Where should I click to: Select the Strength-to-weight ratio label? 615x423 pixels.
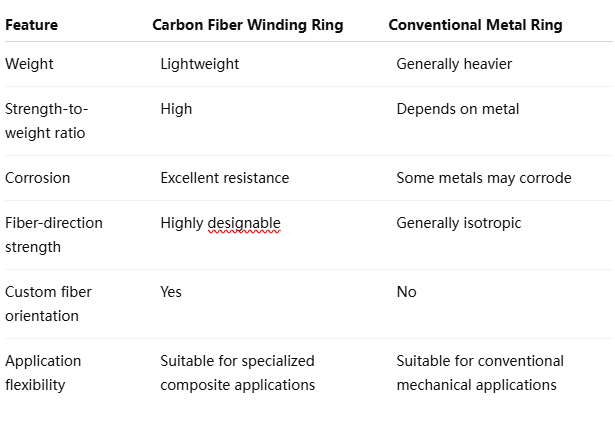tap(46, 121)
